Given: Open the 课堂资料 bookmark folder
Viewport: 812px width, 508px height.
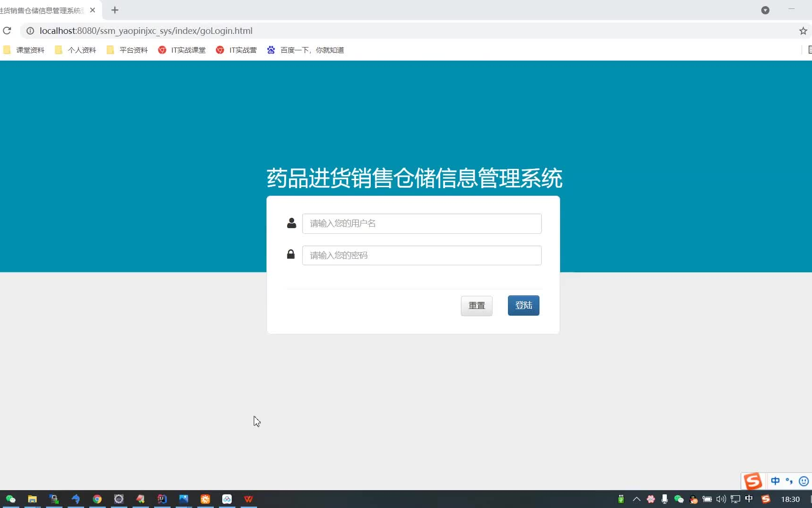Looking at the screenshot, I should (x=24, y=50).
